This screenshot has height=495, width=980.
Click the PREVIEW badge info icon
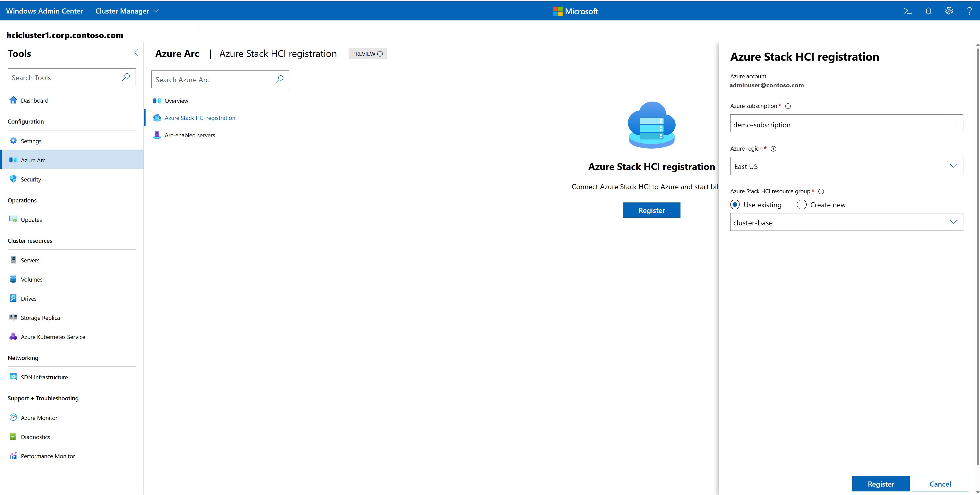380,54
